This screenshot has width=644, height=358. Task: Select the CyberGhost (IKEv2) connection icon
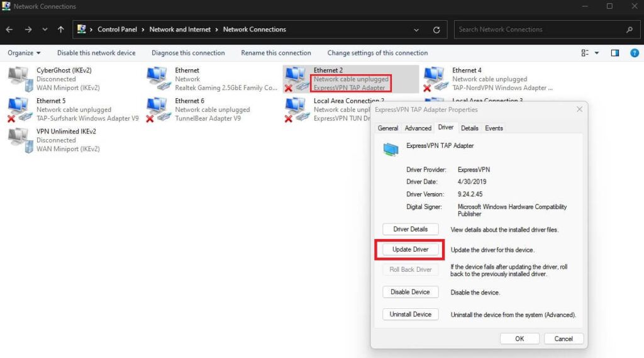21,79
